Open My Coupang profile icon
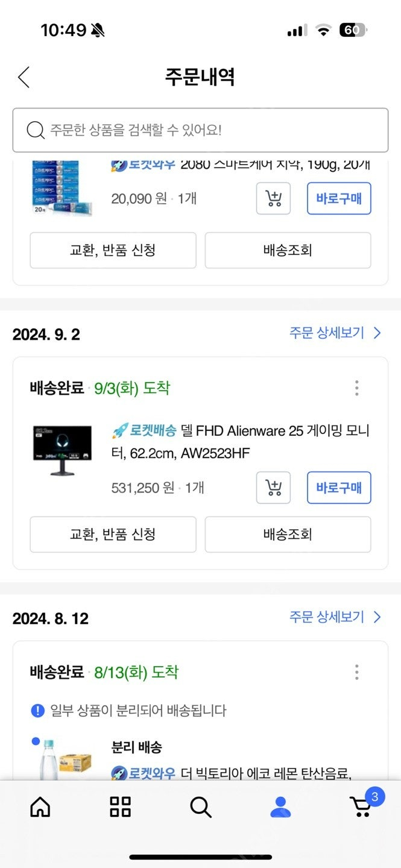The height and width of the screenshot is (868, 401). (280, 808)
